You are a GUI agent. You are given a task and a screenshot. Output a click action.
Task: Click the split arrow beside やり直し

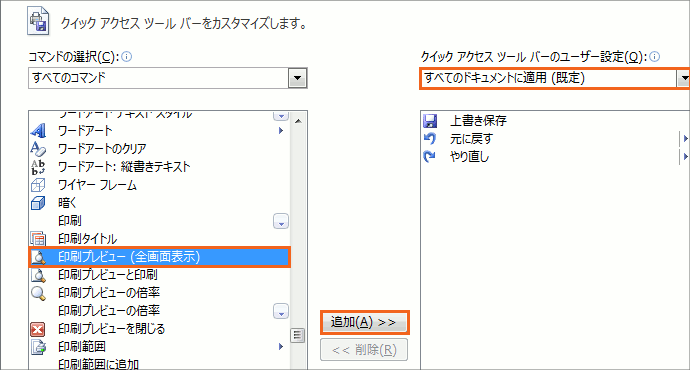[x=685, y=157]
